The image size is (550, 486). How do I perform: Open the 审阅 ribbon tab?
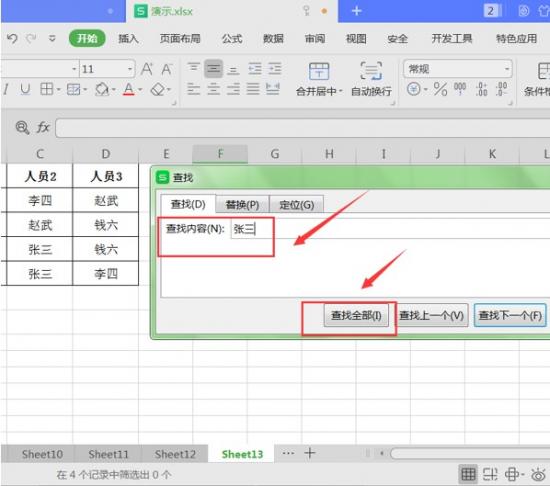[x=315, y=38]
